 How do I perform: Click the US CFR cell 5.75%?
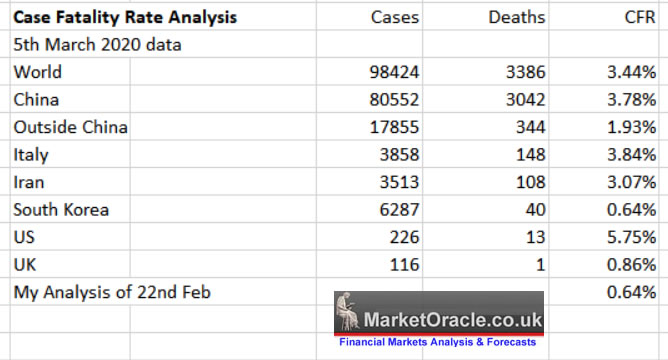pyautogui.click(x=603, y=237)
